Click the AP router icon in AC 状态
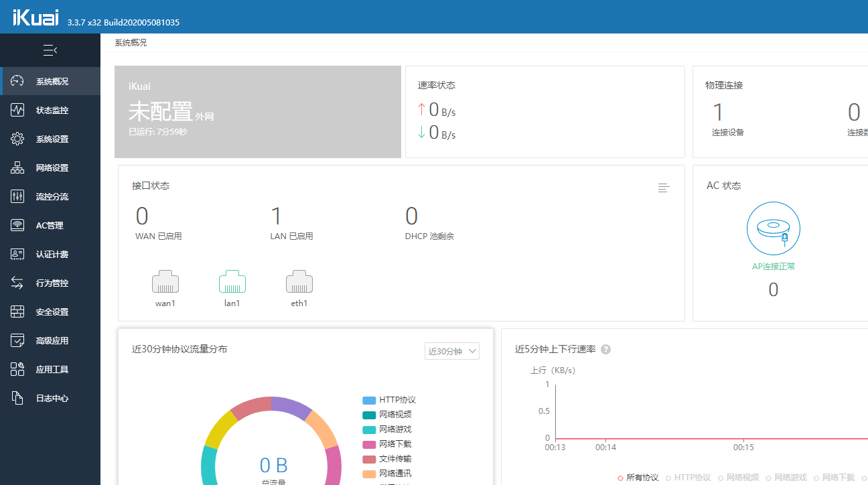Image resolution: width=868 pixels, height=485 pixels. [773, 228]
